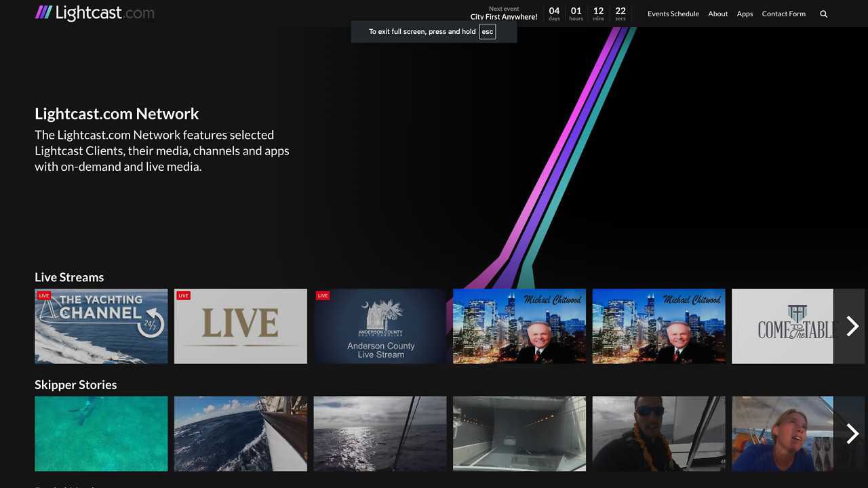868x488 pixels.
Task: Open Michael Chitwood stream beside Come to the Table
Action: 659,326
